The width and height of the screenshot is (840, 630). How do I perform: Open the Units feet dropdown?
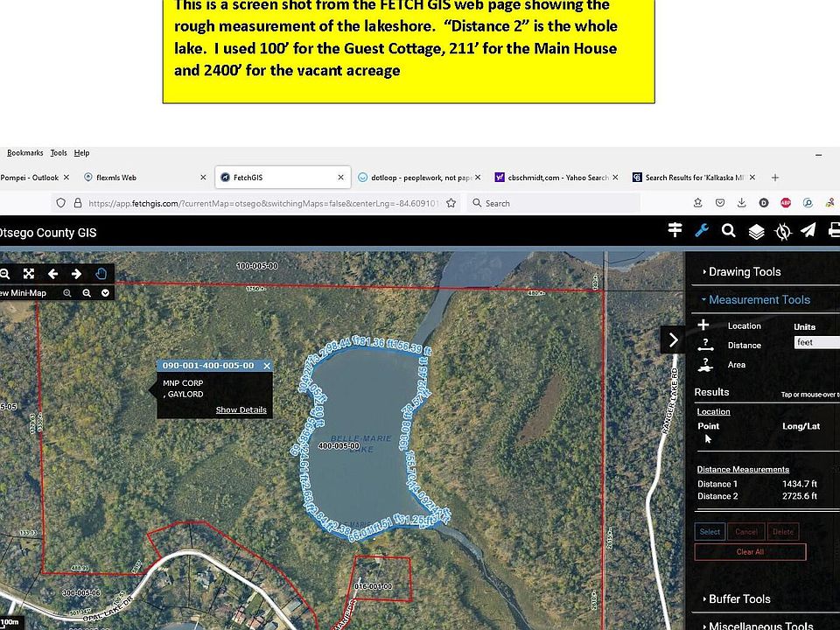coord(816,343)
